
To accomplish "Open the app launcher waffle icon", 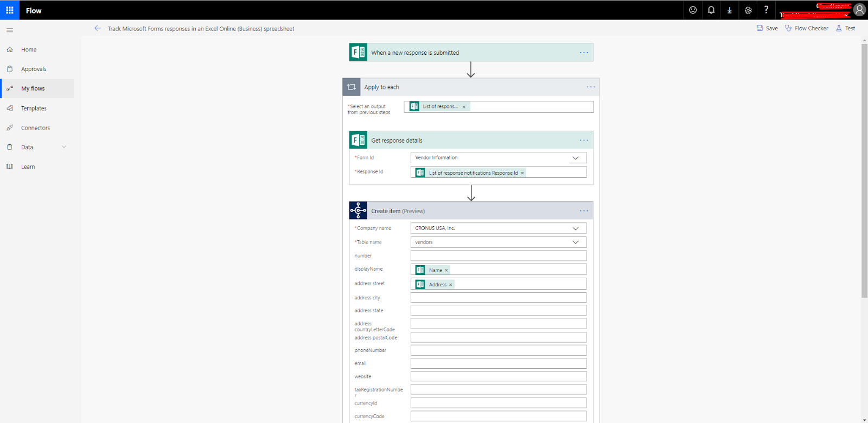I will (x=10, y=10).
